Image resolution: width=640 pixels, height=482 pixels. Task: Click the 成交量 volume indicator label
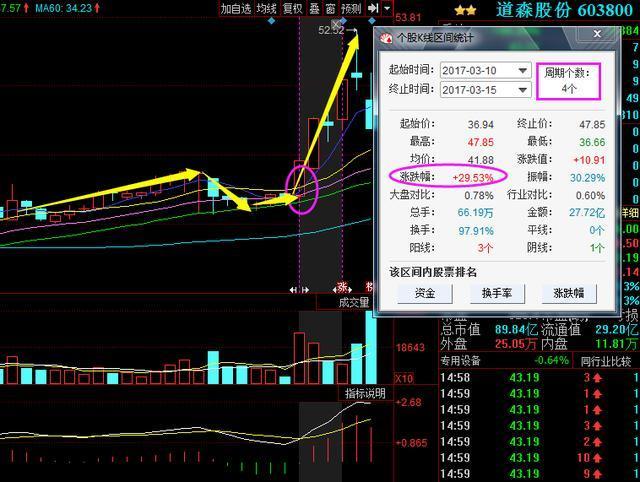click(x=353, y=303)
